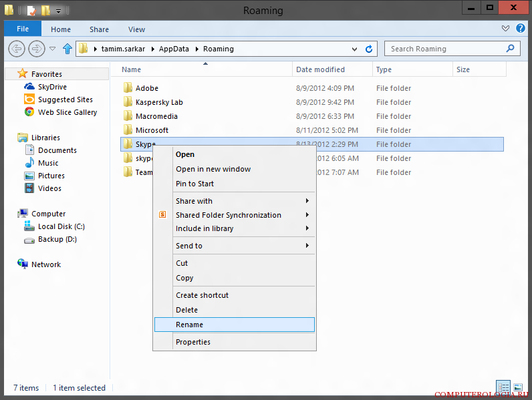Image resolution: width=532 pixels, height=400 pixels.
Task: Choose Properties from context menu
Action: [235, 342]
